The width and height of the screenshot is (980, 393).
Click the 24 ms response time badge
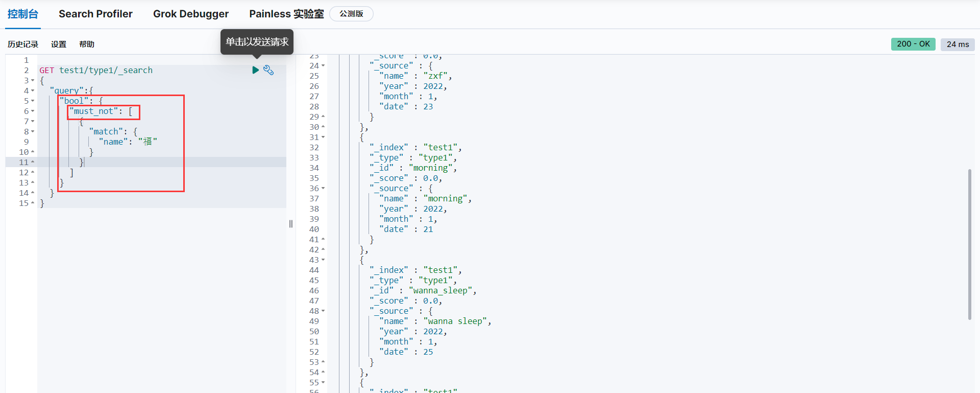(x=958, y=44)
